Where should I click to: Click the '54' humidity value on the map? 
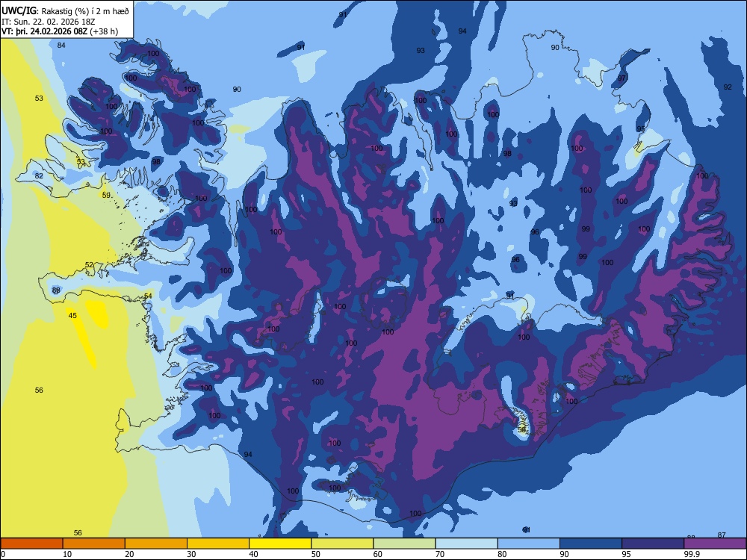point(148,296)
